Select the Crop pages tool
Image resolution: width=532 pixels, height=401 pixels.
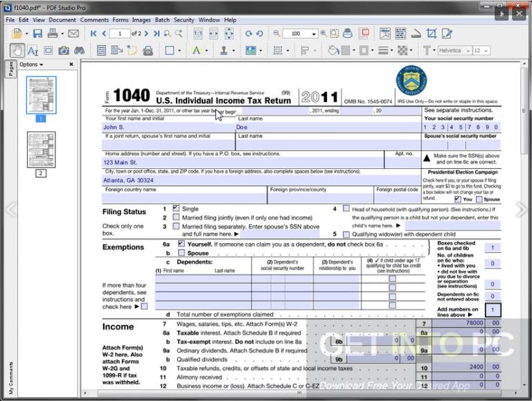coord(432,33)
